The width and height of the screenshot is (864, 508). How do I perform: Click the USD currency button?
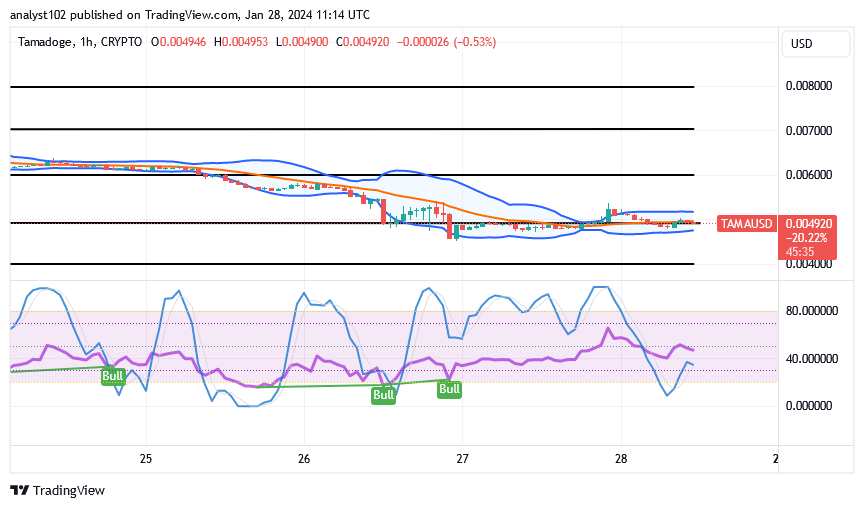(x=815, y=44)
